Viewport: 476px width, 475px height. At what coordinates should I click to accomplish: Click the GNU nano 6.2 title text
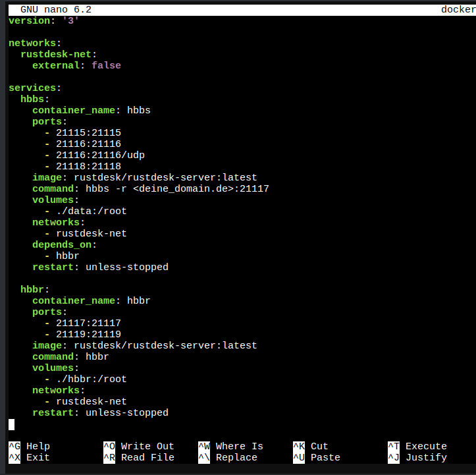[56, 10]
